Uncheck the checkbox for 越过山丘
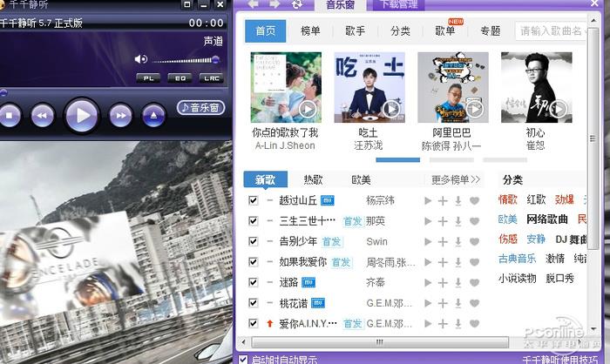The width and height of the screenshot is (610, 364). pyautogui.click(x=253, y=200)
